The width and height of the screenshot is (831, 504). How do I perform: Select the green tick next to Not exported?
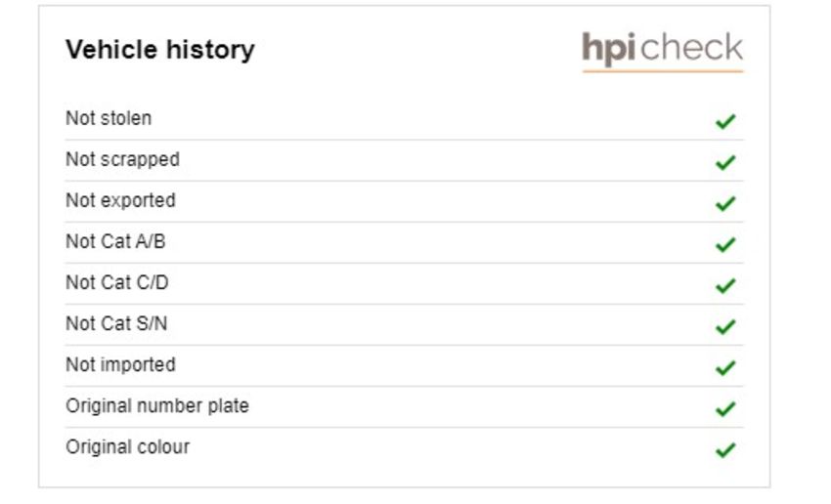725,203
